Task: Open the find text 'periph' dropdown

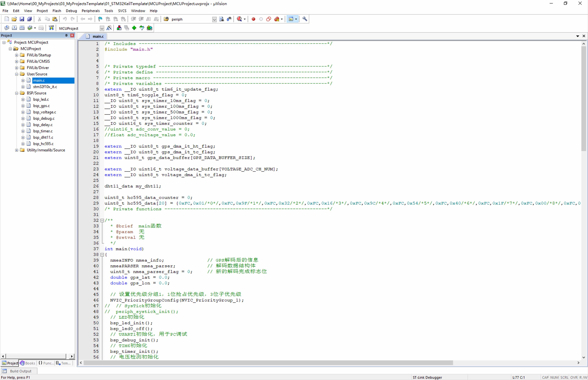Action: pyautogui.click(x=214, y=19)
